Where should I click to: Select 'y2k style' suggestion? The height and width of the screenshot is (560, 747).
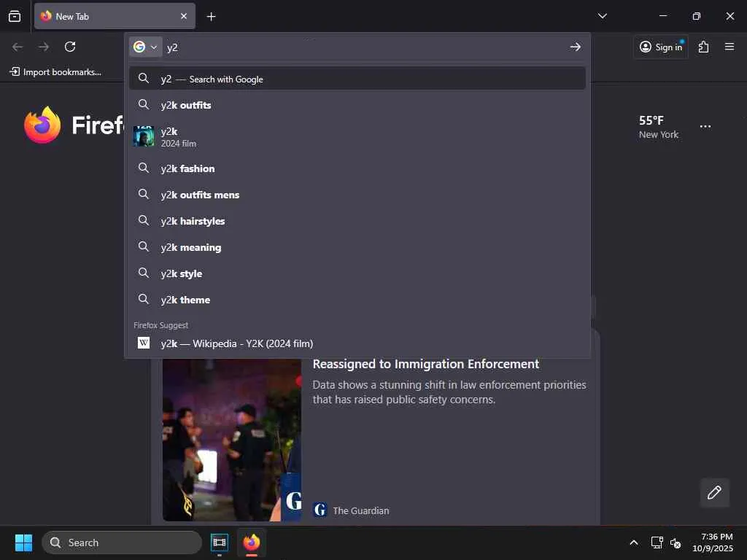(357, 273)
